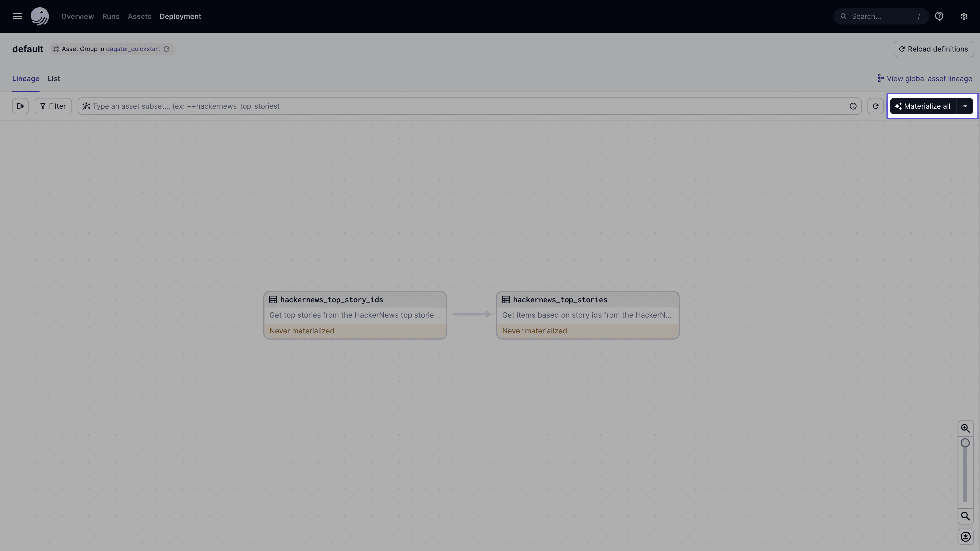This screenshot has width=980, height=551.
Task: Refresh the asset graph
Action: pyautogui.click(x=875, y=106)
